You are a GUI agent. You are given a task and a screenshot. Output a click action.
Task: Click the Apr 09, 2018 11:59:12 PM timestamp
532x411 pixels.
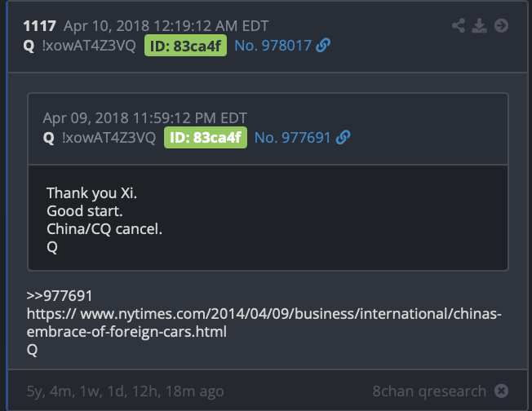pyautogui.click(x=145, y=118)
